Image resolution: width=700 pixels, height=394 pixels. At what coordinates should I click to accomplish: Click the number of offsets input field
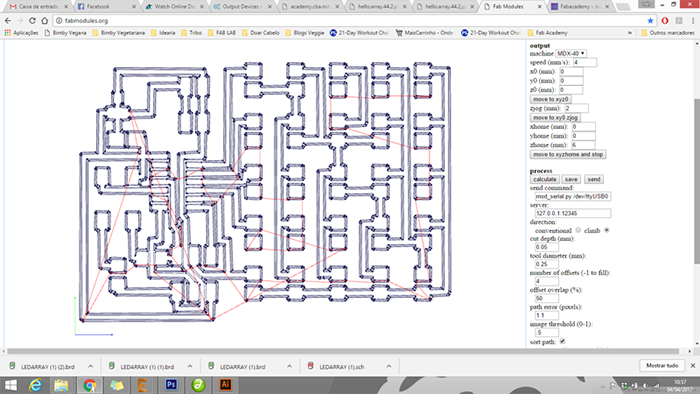[546, 281]
